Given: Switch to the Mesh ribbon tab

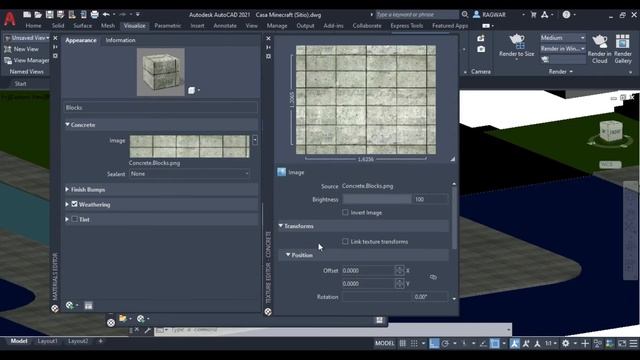Looking at the screenshot, I should coord(108,26).
